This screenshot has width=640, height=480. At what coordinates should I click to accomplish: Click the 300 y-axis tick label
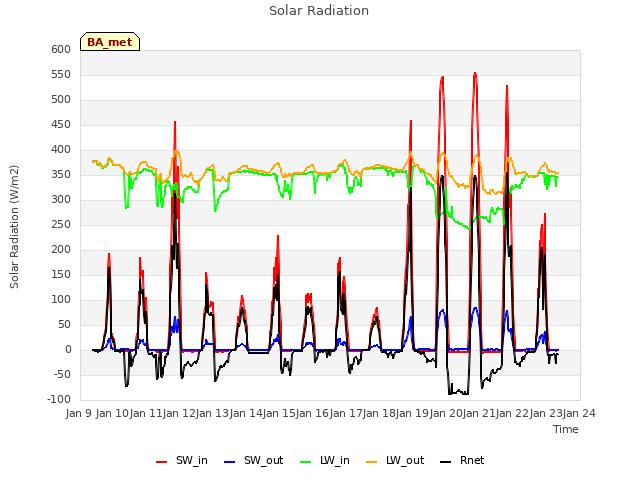click(x=61, y=200)
